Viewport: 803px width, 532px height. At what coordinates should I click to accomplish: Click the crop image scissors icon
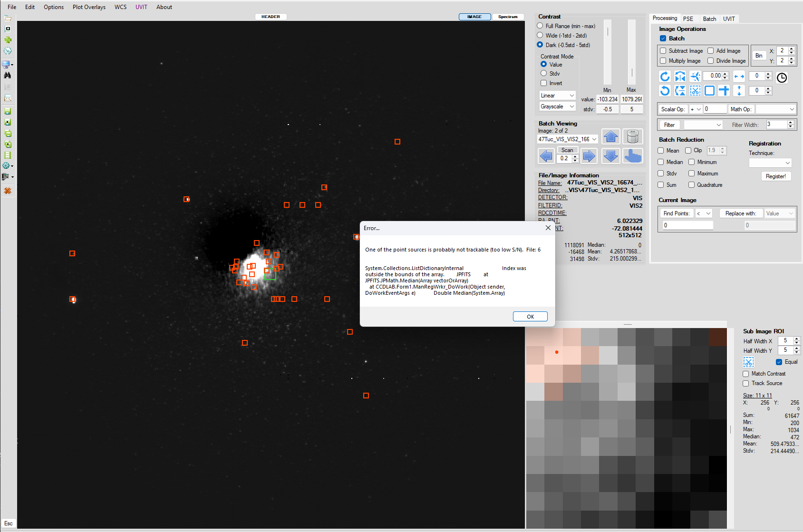pyautogui.click(x=695, y=91)
